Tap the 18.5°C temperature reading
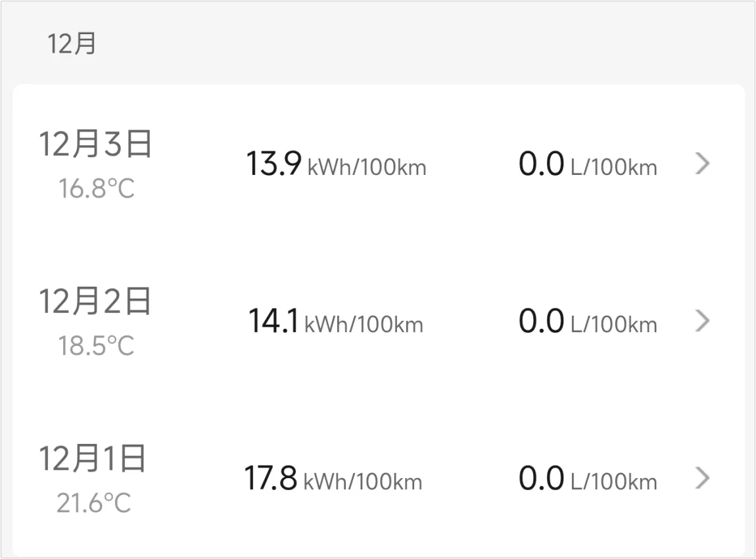Screen dimensions: 756x559 click(x=96, y=346)
